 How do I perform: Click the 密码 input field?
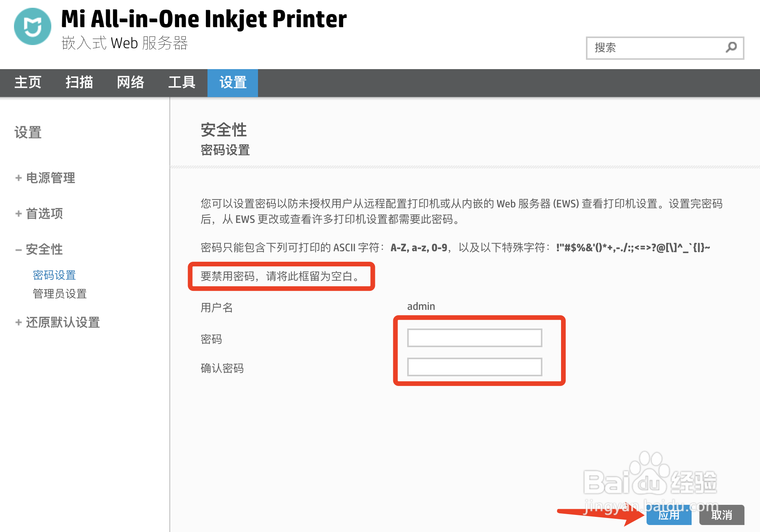[x=474, y=338]
